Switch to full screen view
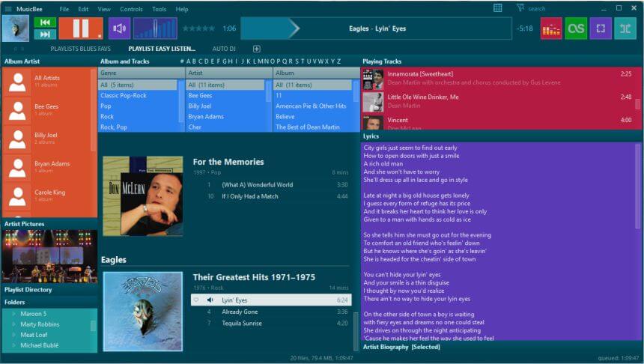 601,28
